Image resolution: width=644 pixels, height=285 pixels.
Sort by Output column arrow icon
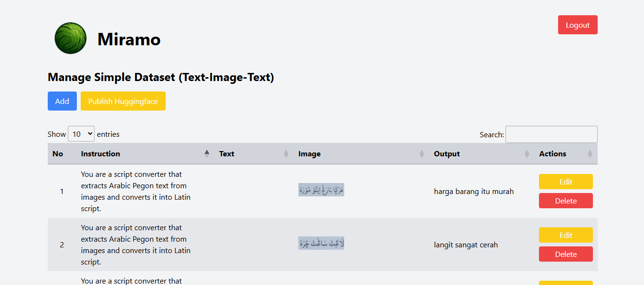[x=527, y=154]
